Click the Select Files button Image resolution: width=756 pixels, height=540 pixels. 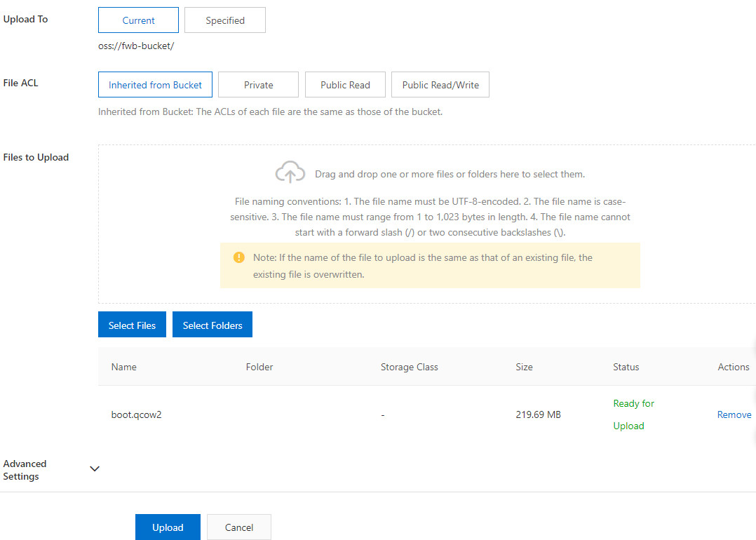(x=132, y=324)
